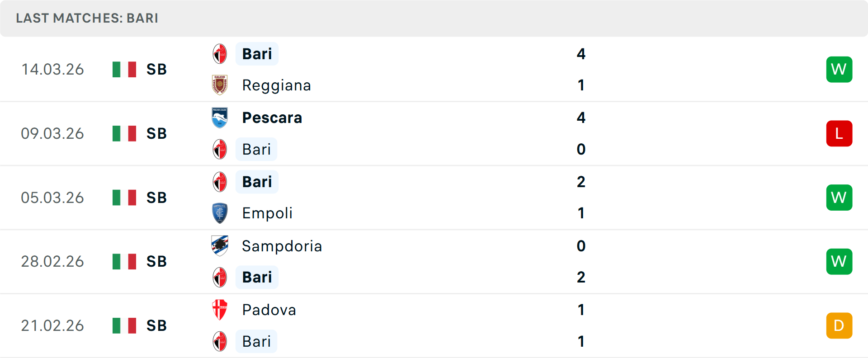Open the Padova team link
The width and height of the screenshot is (868, 358).
[269, 310]
